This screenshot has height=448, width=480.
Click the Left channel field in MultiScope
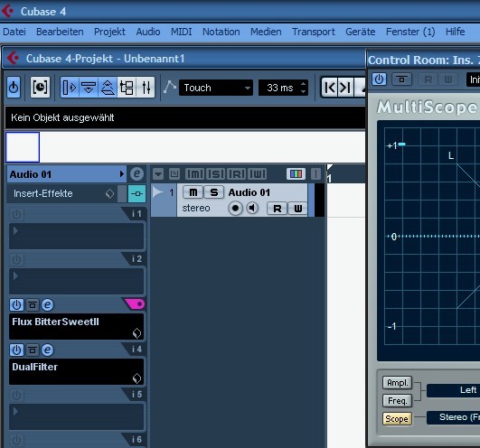[453, 390]
